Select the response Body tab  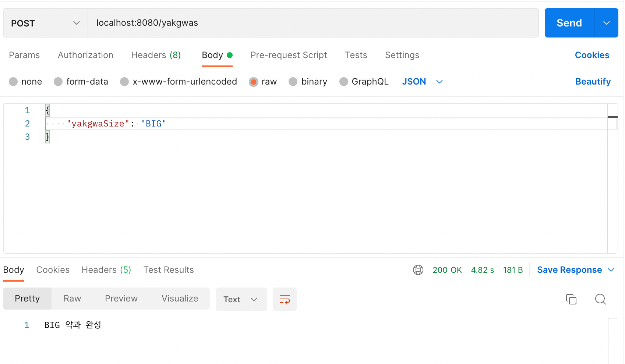click(x=14, y=270)
